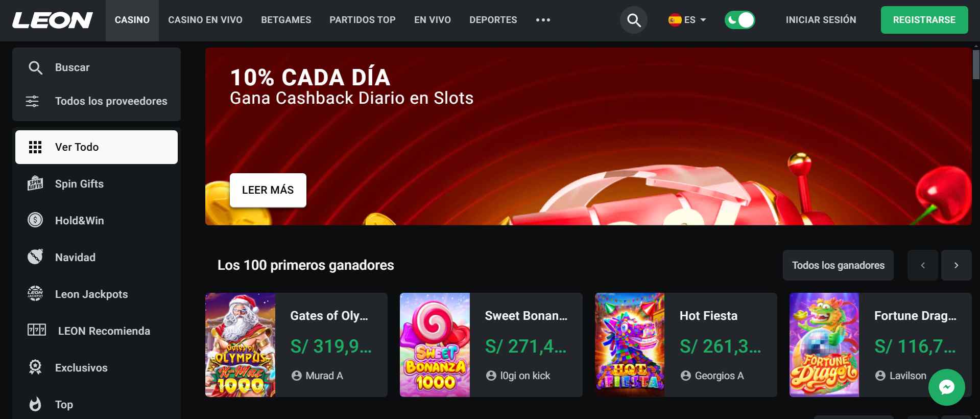Image resolution: width=980 pixels, height=419 pixels.
Task: Select the Hold&Win coin icon
Action: point(35,220)
